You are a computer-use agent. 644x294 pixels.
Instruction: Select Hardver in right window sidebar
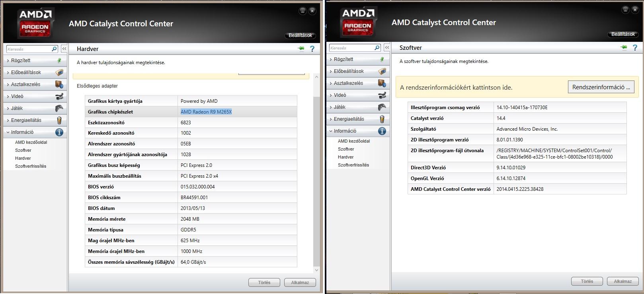pyautogui.click(x=346, y=157)
